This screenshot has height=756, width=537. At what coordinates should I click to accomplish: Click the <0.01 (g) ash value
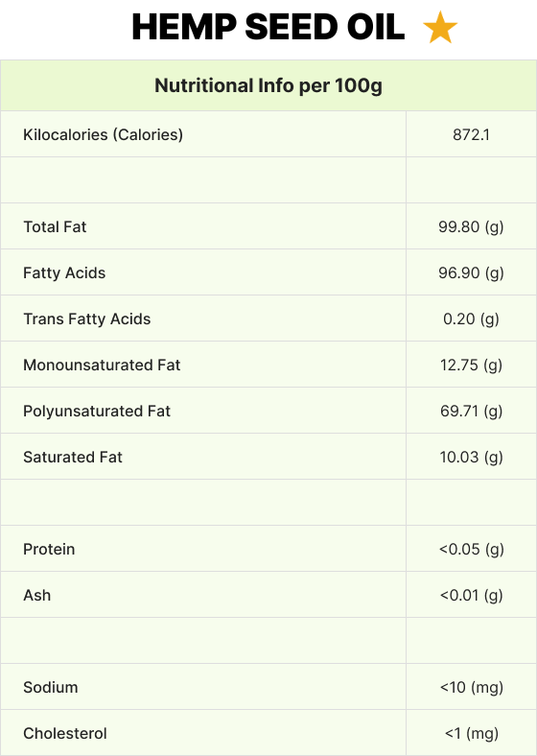471,596
